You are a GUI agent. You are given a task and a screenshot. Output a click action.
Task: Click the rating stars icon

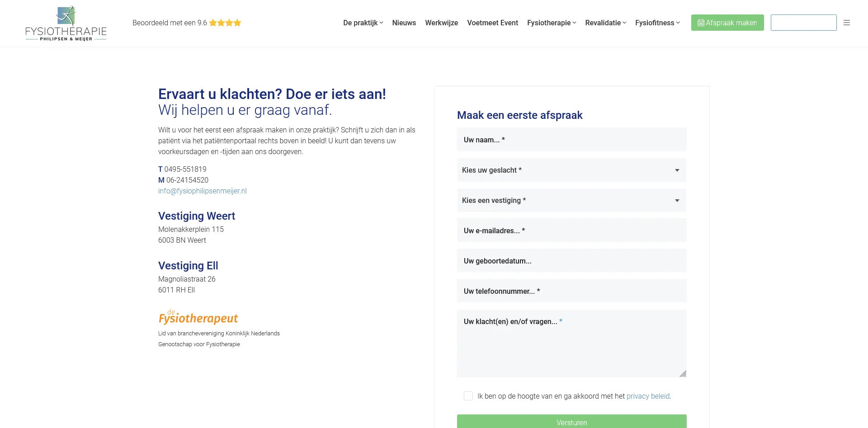(225, 23)
